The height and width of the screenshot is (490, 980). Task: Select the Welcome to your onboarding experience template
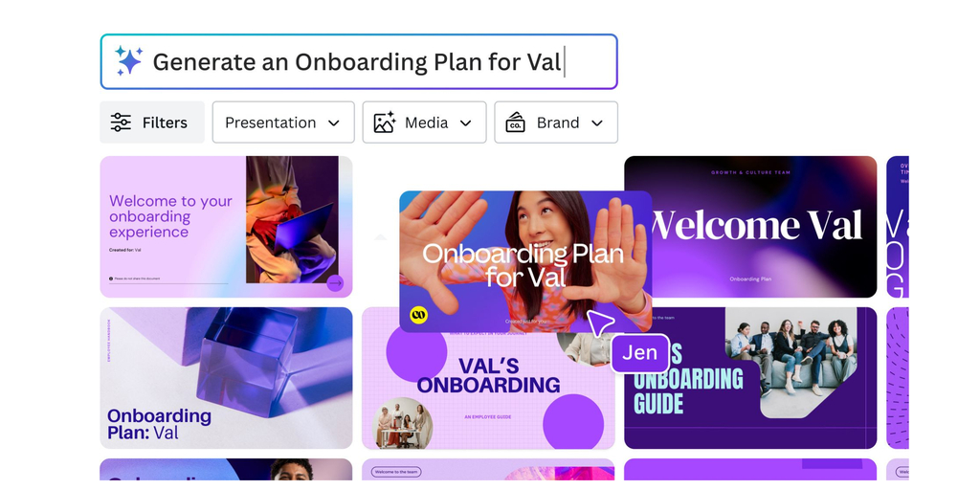pos(226,227)
